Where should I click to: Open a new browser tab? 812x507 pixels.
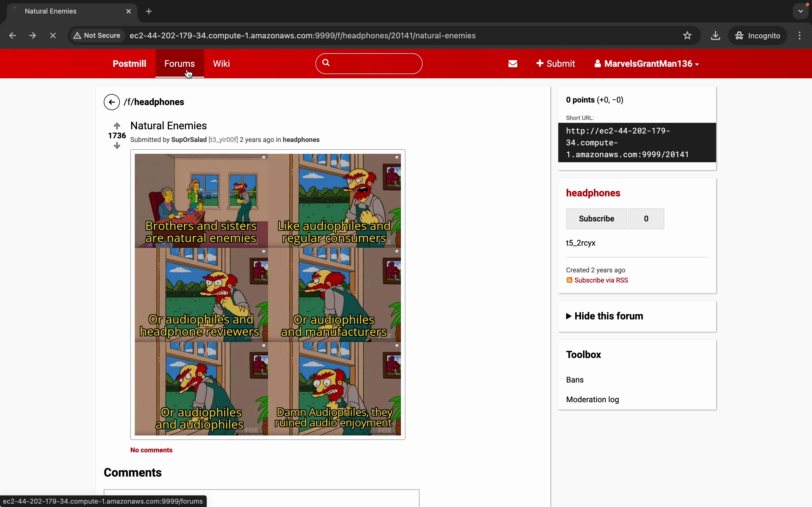click(x=149, y=11)
